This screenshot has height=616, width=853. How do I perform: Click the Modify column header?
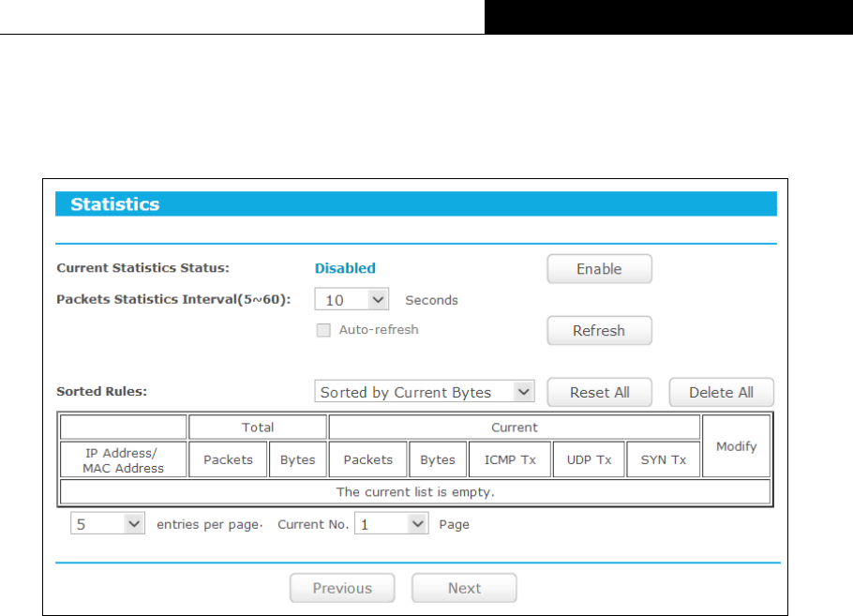pyautogui.click(x=736, y=446)
